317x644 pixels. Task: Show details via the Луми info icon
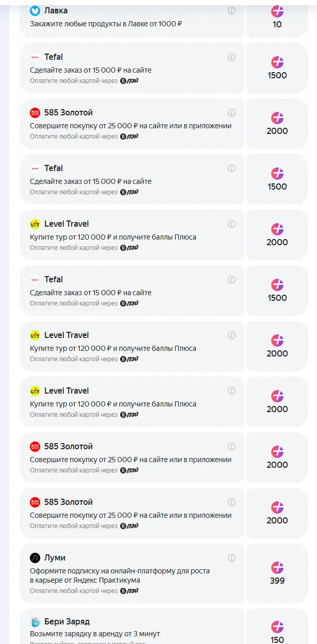click(232, 558)
